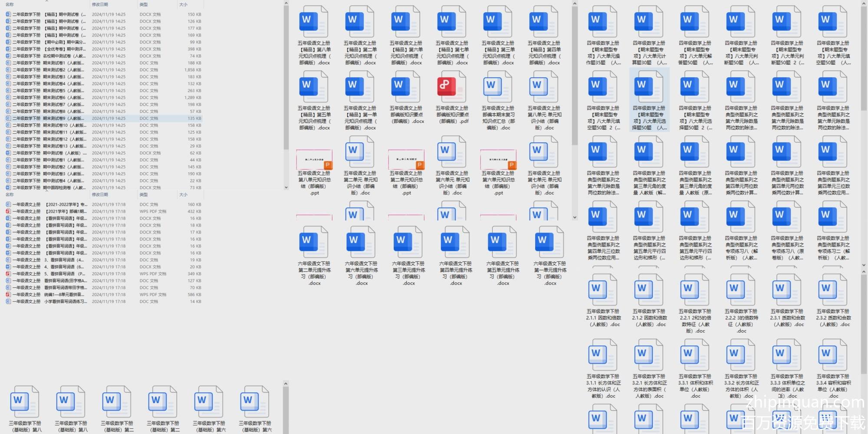The width and height of the screenshot is (868, 434).
Task: Open 五年级数学下册 3.2.1 长方体和正方体的表面积 icon
Action: pyautogui.click(x=649, y=355)
